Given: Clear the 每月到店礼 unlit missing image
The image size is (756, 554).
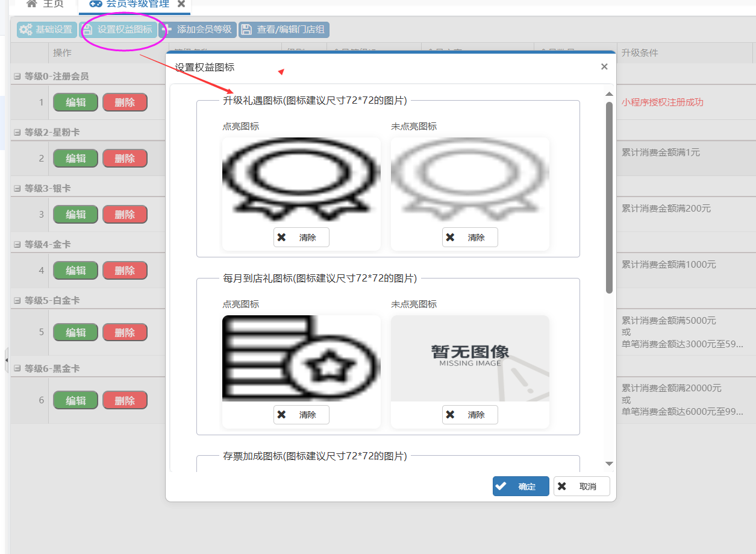Looking at the screenshot, I should (470, 415).
